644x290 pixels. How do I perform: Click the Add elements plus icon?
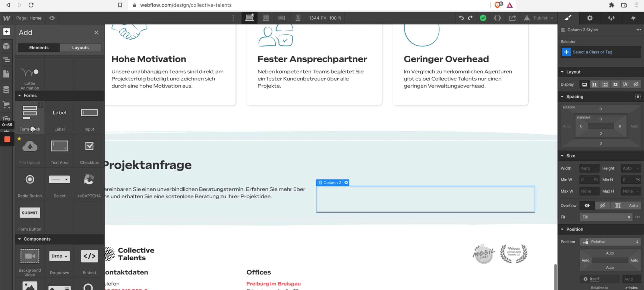click(7, 31)
